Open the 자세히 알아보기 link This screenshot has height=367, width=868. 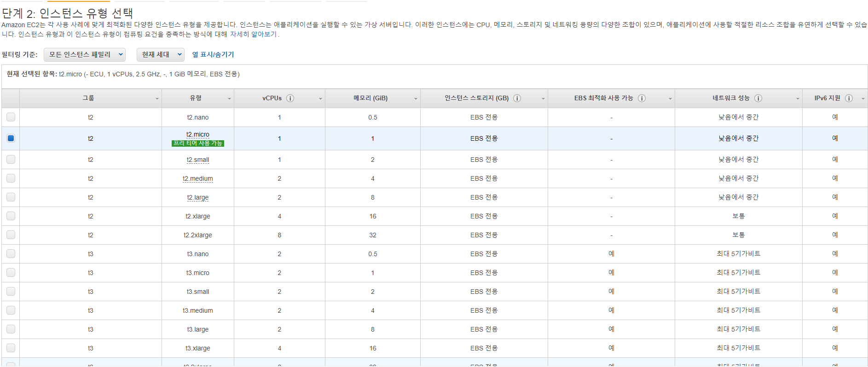[253, 34]
